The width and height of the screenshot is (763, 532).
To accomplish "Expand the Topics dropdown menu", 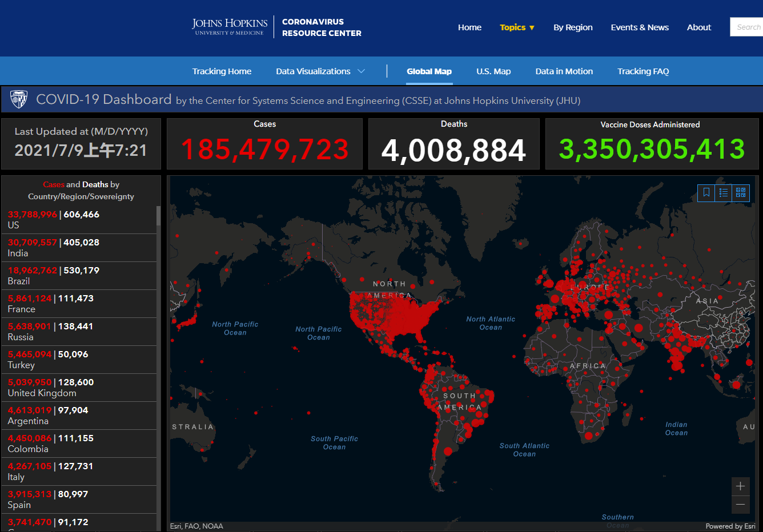I will click(x=517, y=27).
